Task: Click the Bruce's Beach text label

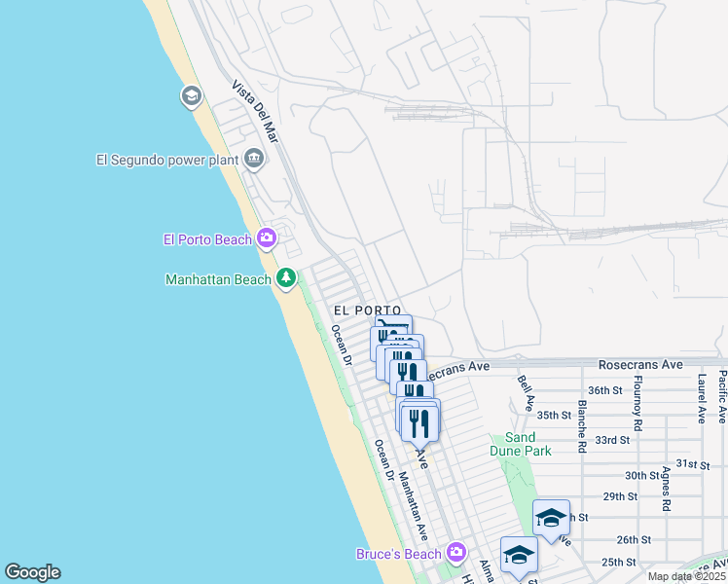Action: pos(398,554)
